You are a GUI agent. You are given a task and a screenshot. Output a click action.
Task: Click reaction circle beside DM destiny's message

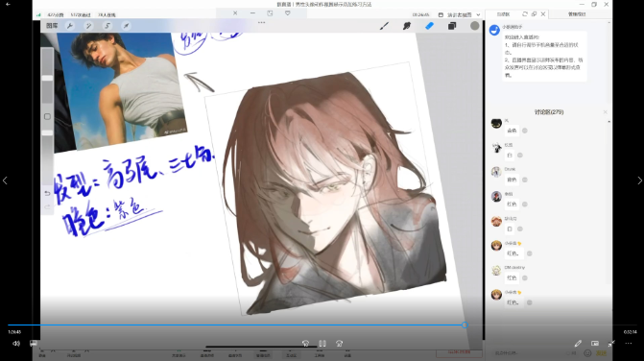click(524, 278)
